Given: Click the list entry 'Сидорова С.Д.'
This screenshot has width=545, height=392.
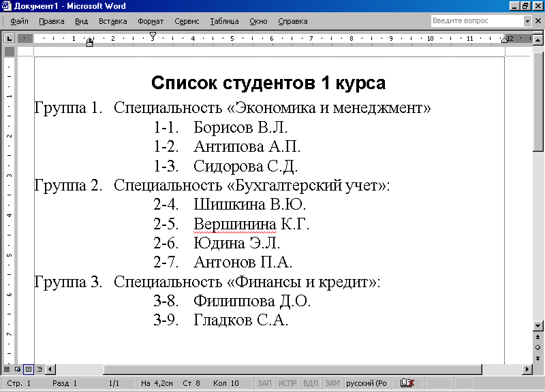Looking at the screenshot, I should click(245, 166).
